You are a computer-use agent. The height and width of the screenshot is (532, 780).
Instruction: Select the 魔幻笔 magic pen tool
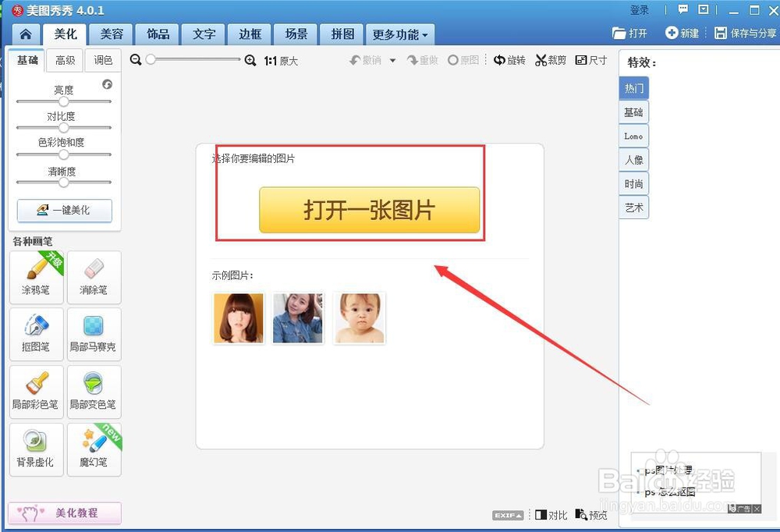pyautogui.click(x=94, y=449)
